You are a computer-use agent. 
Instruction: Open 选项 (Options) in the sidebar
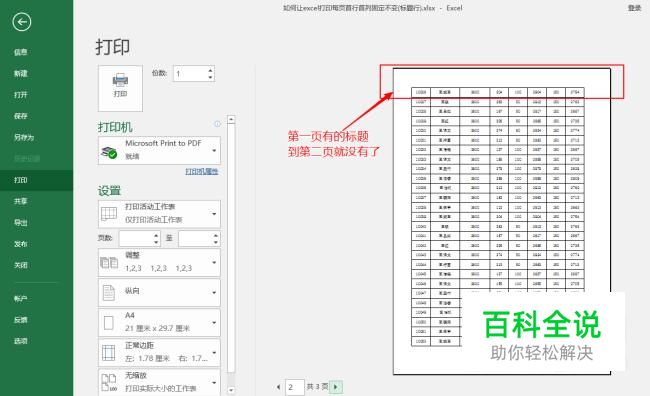point(20,341)
